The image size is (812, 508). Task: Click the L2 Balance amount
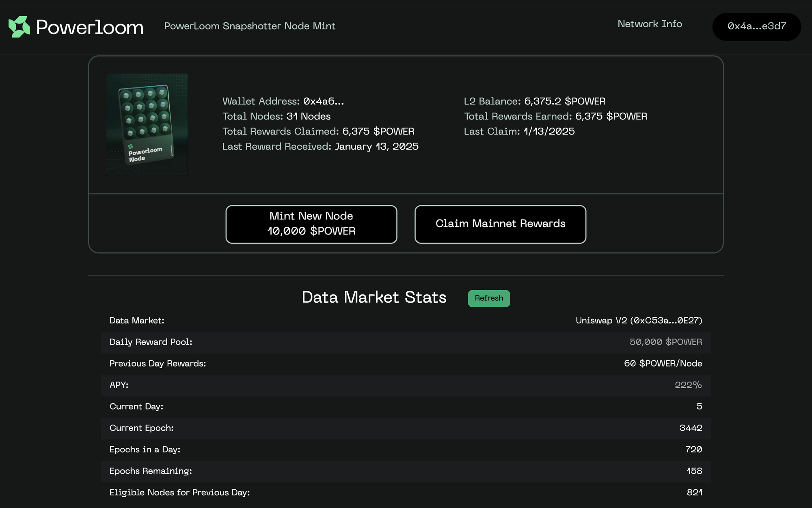tap(565, 101)
